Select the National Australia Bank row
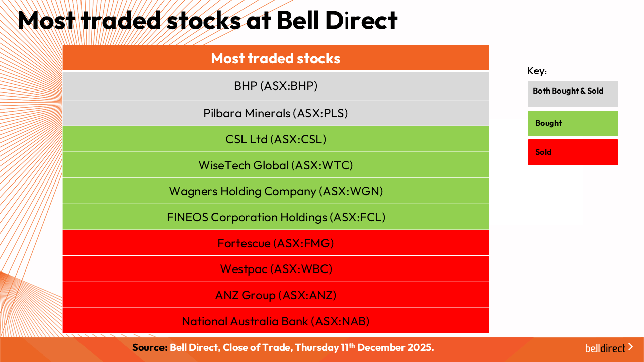The height and width of the screenshot is (362, 644). (275, 321)
